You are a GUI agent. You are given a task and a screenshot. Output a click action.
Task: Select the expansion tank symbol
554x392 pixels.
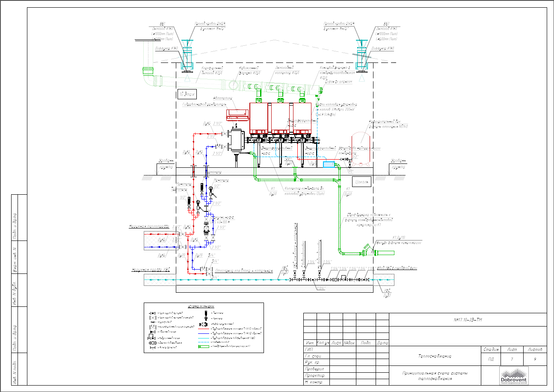point(361,149)
